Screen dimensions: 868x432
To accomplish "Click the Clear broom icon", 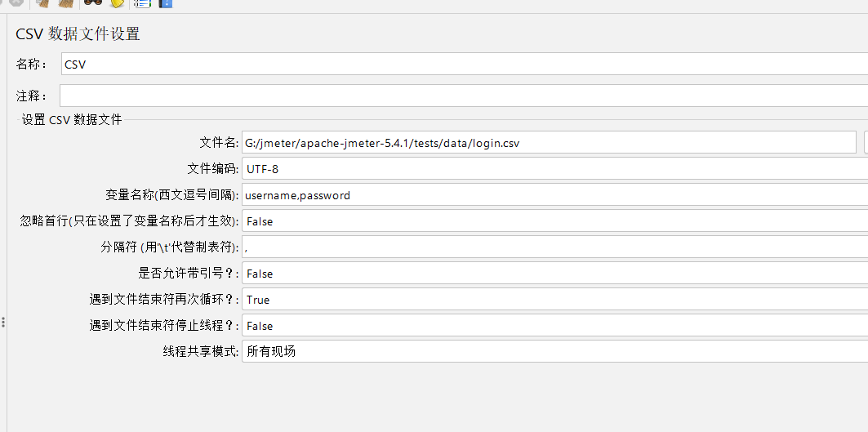I will coord(44,2).
